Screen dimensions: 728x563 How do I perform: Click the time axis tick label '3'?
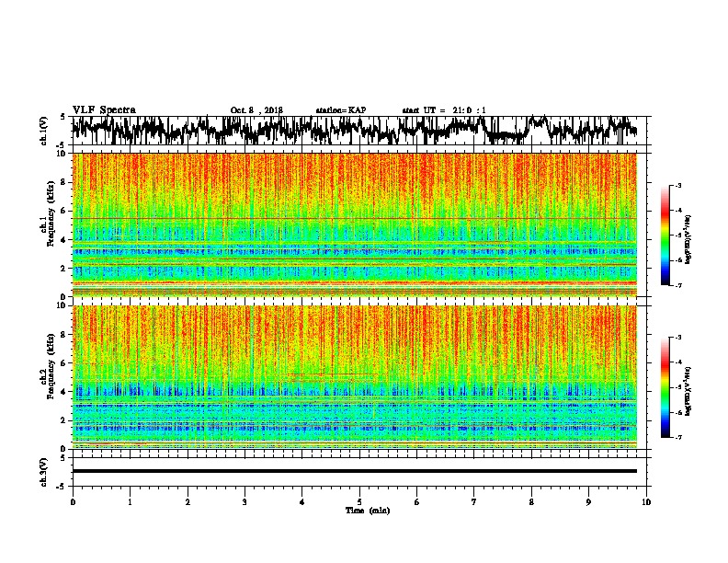[x=245, y=502]
